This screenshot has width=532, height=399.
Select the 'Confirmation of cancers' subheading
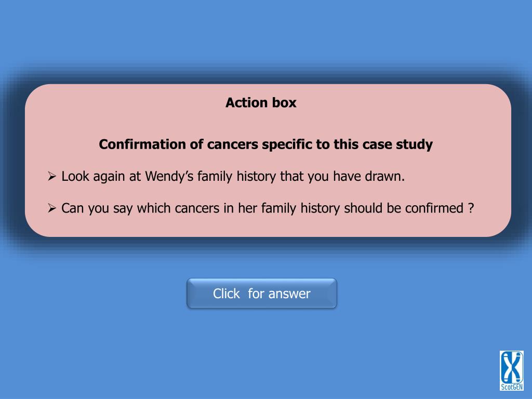click(x=265, y=144)
